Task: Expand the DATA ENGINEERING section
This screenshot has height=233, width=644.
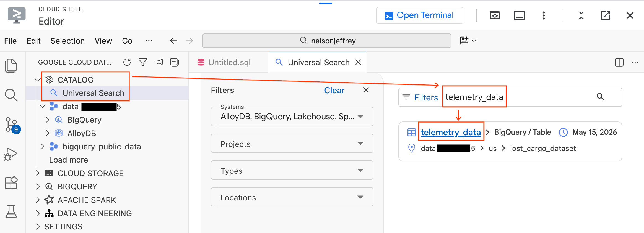Action: [38, 213]
